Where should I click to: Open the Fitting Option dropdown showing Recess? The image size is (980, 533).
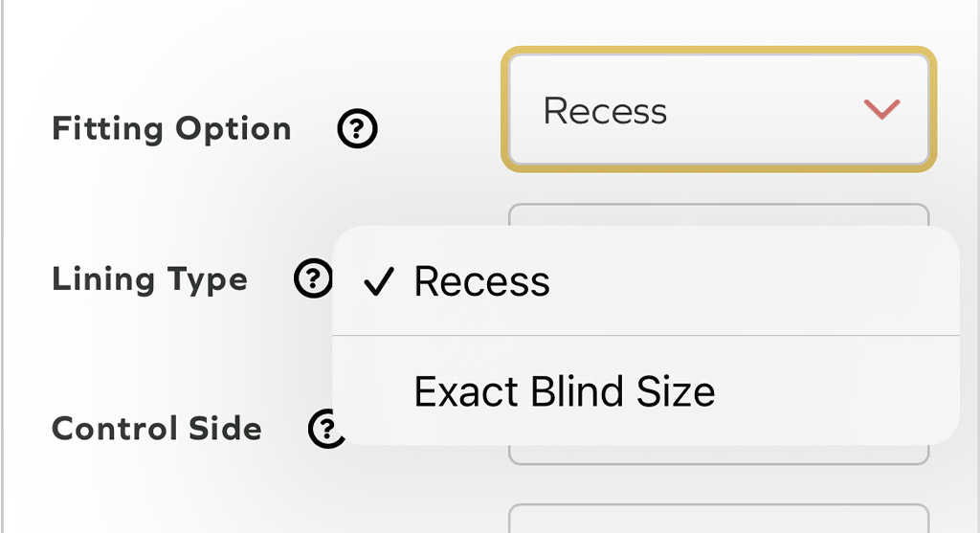(x=718, y=110)
